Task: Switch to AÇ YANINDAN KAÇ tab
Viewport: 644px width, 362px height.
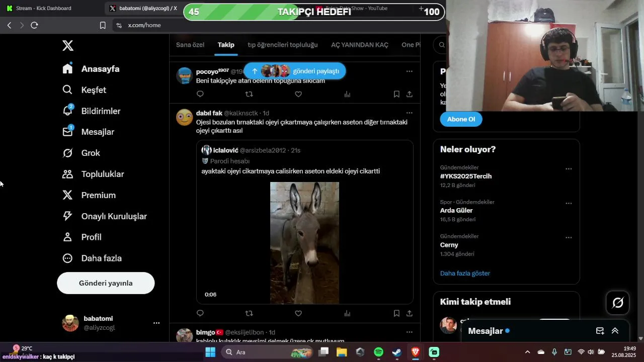Action: [x=360, y=45]
